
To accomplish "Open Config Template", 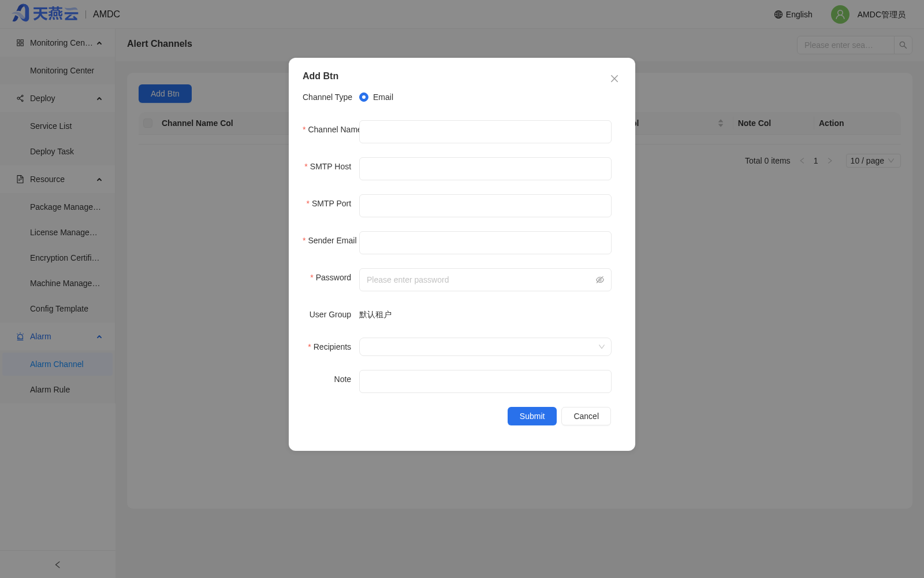I will pyautogui.click(x=58, y=309).
